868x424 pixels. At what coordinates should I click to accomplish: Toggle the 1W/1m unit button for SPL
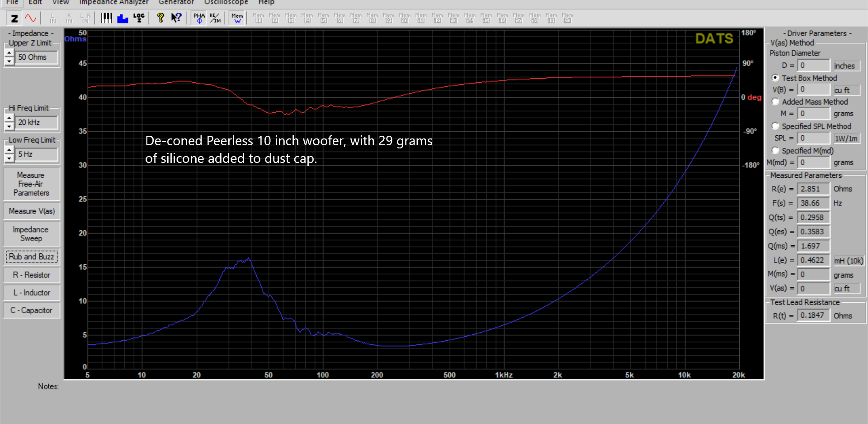click(x=846, y=138)
